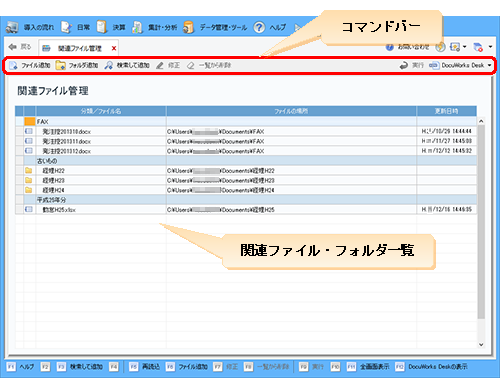Sort by the 更新日時 column header
Viewport: 500px width, 378px height.
pos(447,111)
